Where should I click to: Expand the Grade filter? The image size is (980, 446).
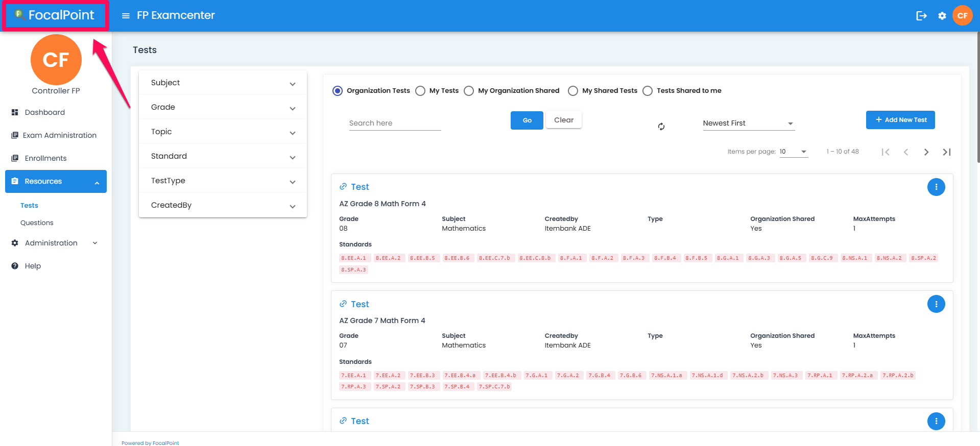[x=223, y=107]
